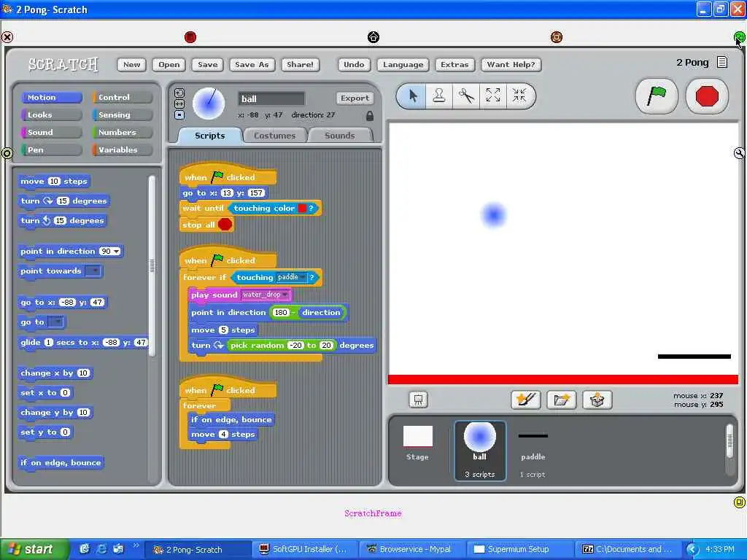The image size is (747, 560).
Task: Open the Pen block category
Action: click(52, 149)
